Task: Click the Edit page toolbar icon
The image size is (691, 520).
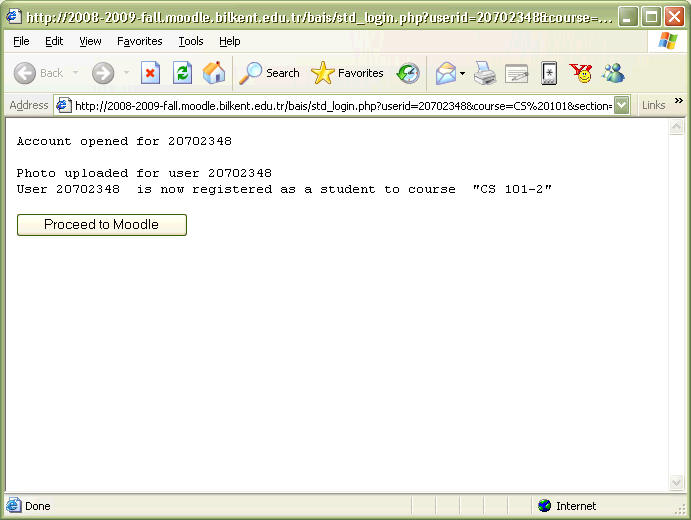Action: point(516,74)
